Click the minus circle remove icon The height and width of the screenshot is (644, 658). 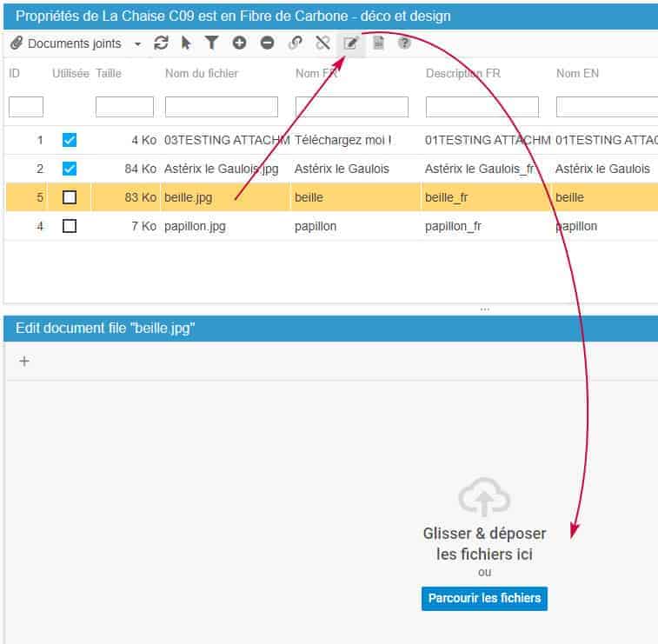pyautogui.click(x=267, y=43)
